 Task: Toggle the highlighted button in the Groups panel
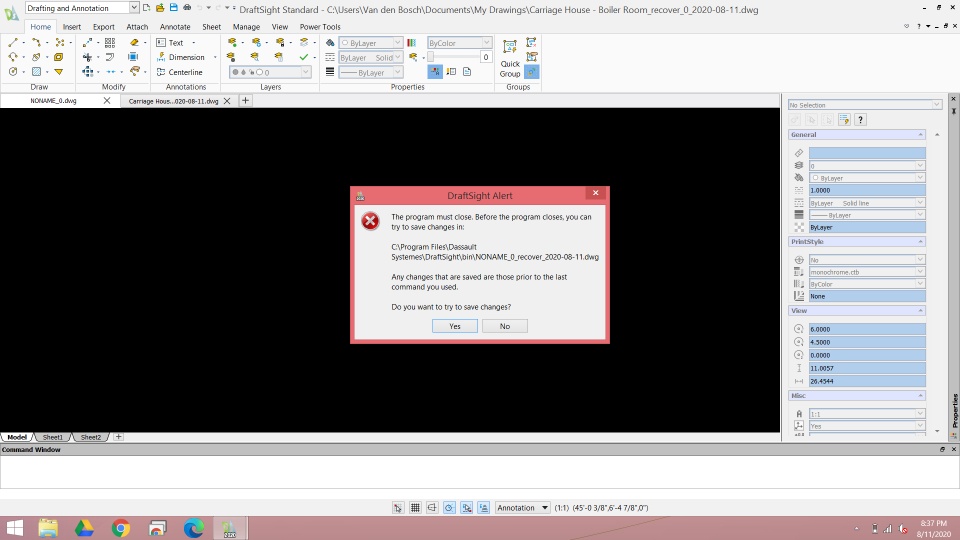[x=531, y=72]
